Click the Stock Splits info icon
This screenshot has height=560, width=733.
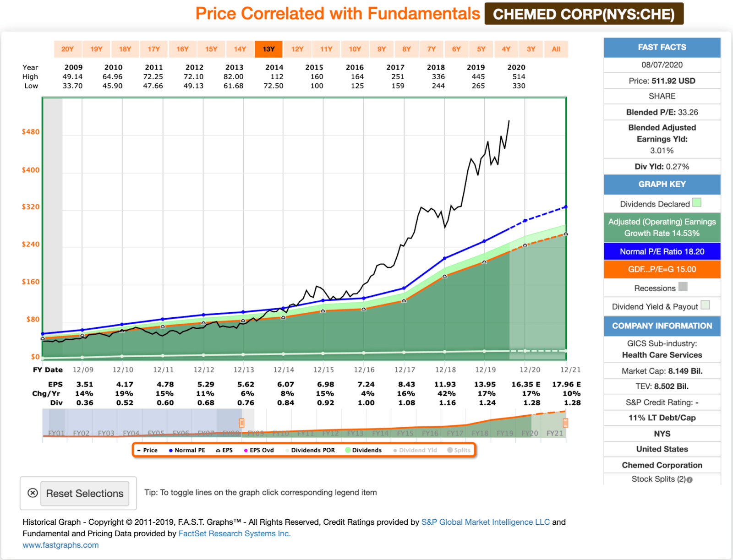tap(690, 480)
